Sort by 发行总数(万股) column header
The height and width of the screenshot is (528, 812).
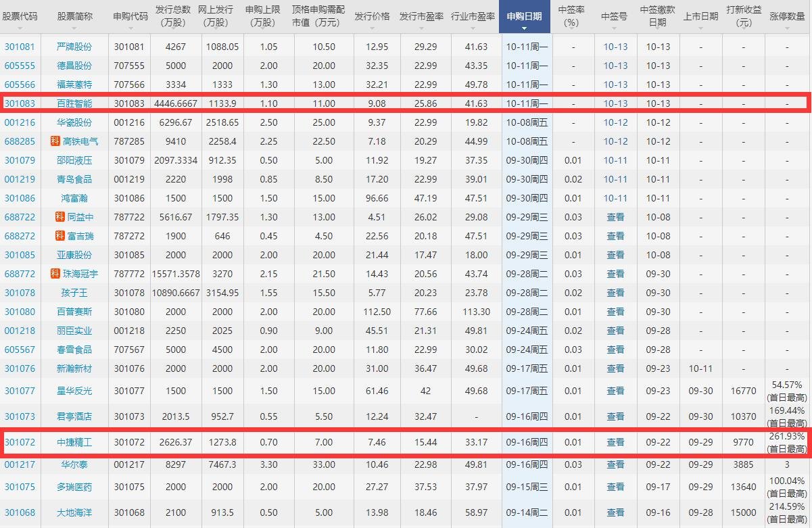(174, 16)
